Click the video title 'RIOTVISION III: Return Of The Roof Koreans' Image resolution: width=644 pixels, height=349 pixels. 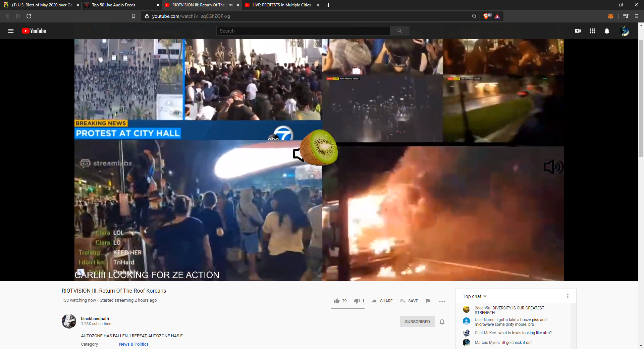pyautogui.click(x=114, y=291)
